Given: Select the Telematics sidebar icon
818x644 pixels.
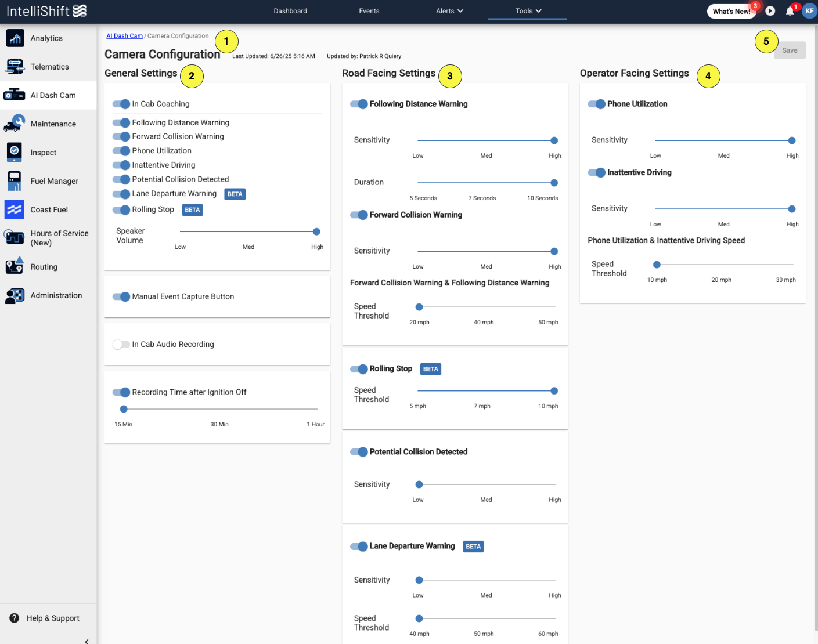Looking at the screenshot, I should click(15, 66).
